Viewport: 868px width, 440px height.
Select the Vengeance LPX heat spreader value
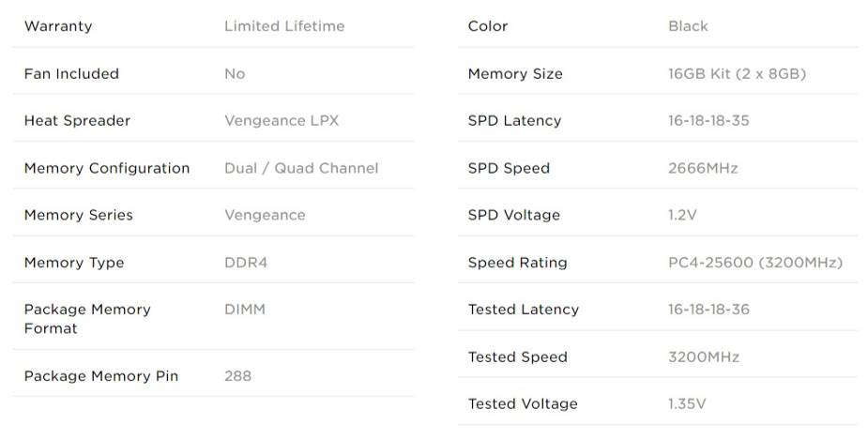282,121
